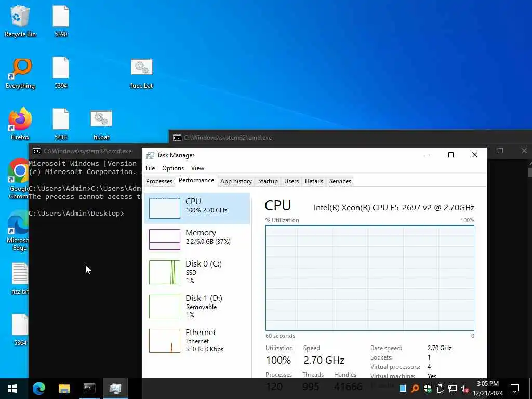Close the Task Manager window

tap(475, 155)
